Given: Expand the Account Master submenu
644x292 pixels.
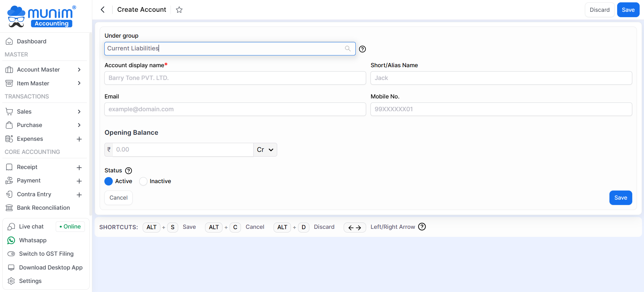Looking at the screenshot, I should [79, 70].
